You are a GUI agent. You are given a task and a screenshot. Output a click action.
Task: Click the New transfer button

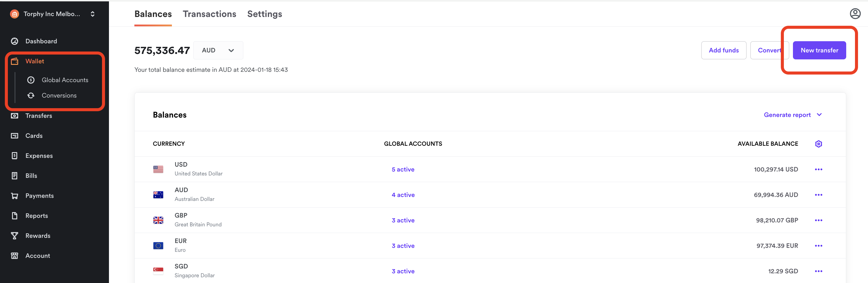pyautogui.click(x=819, y=50)
